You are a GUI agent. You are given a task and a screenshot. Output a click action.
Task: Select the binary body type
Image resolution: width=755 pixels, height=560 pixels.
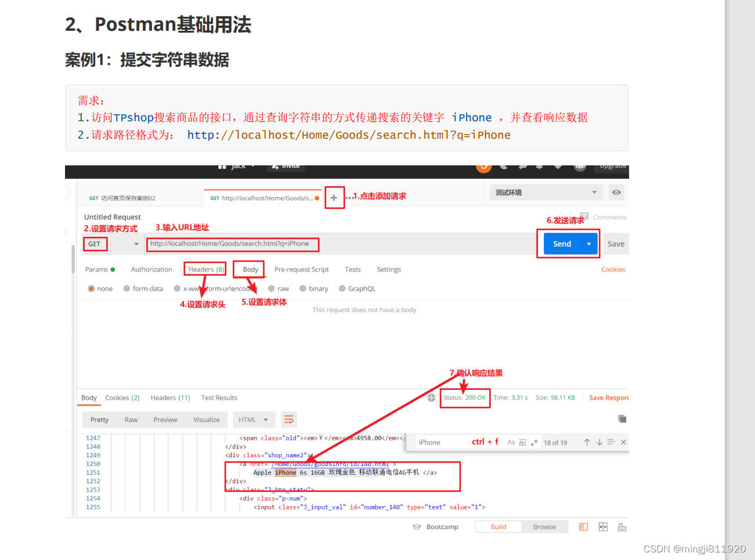click(302, 288)
